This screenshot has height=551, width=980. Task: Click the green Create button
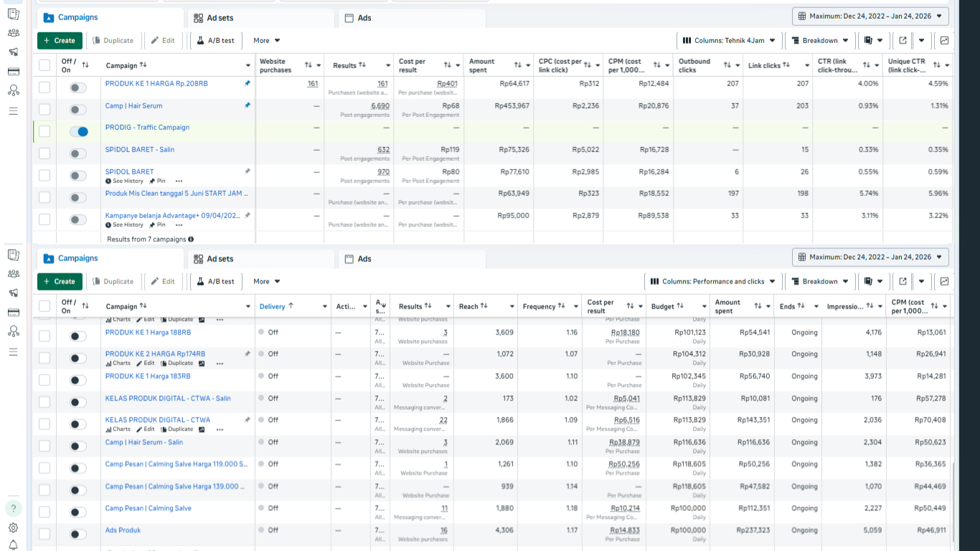tap(60, 40)
